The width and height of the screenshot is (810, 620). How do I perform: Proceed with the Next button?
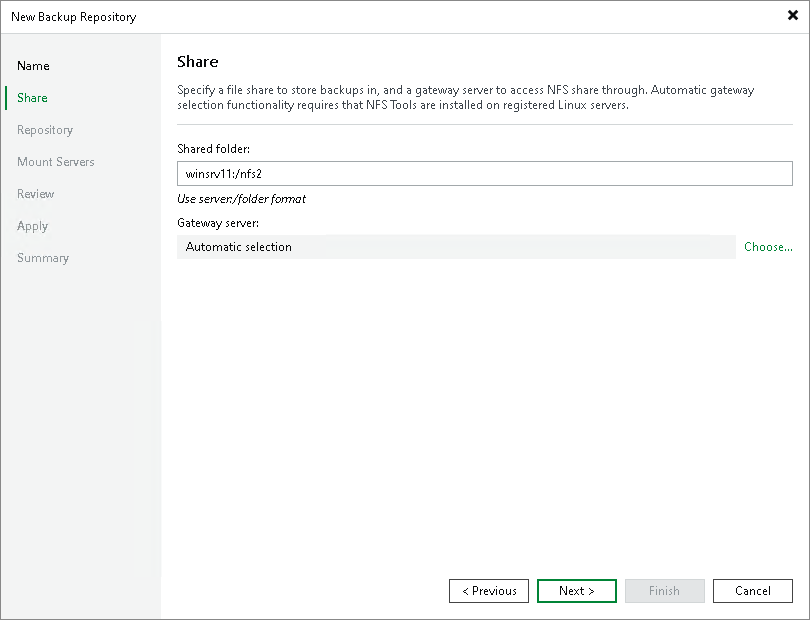click(577, 591)
